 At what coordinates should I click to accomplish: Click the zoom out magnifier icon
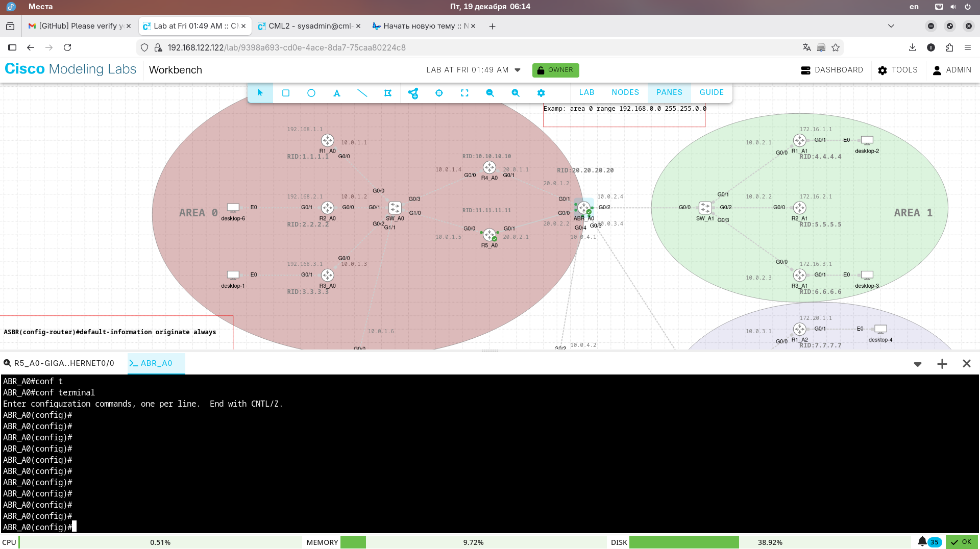(x=490, y=93)
